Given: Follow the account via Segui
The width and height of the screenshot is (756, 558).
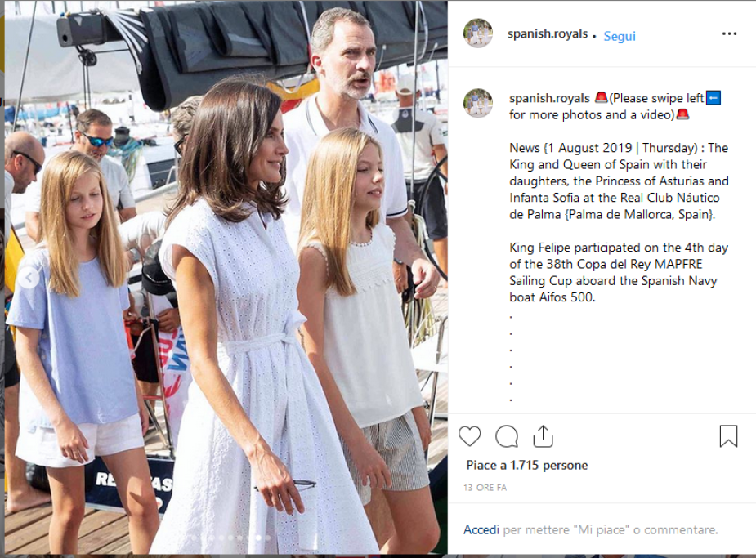Looking at the screenshot, I should pyautogui.click(x=620, y=36).
